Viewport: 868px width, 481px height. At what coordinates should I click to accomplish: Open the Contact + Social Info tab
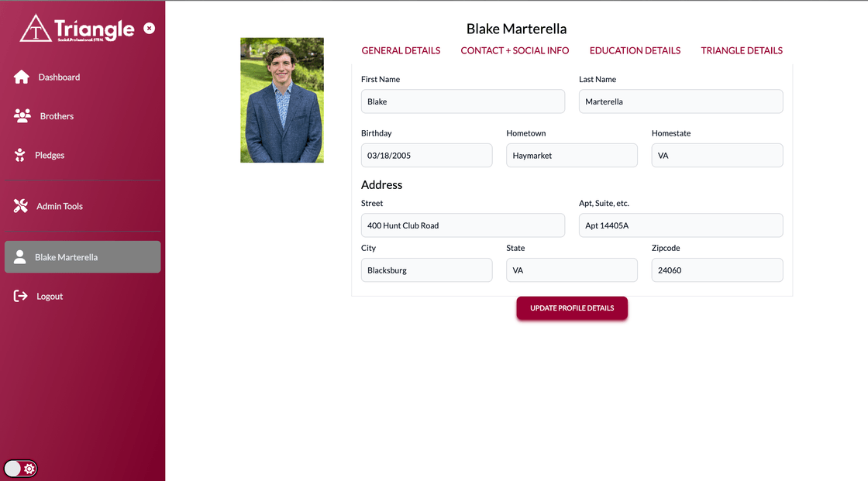[515, 50]
